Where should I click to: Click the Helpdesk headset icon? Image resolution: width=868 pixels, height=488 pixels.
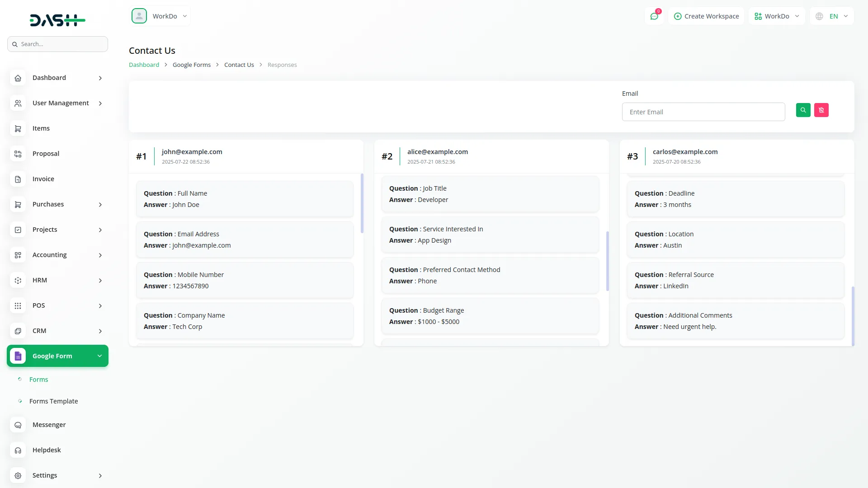coord(18,450)
